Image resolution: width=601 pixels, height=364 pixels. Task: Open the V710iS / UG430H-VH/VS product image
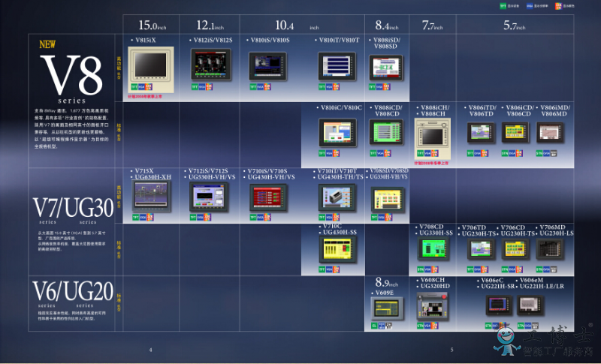[x=268, y=197]
